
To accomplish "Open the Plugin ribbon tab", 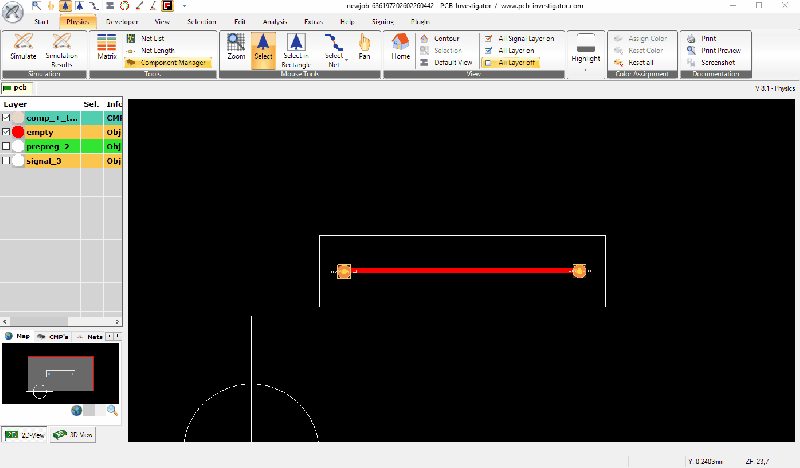I will pos(420,22).
